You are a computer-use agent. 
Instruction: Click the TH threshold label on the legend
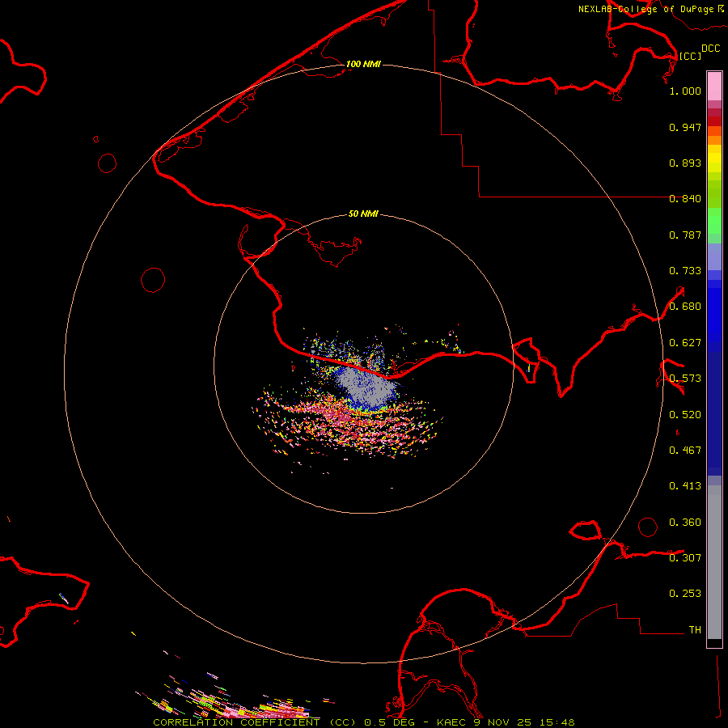[695, 630]
